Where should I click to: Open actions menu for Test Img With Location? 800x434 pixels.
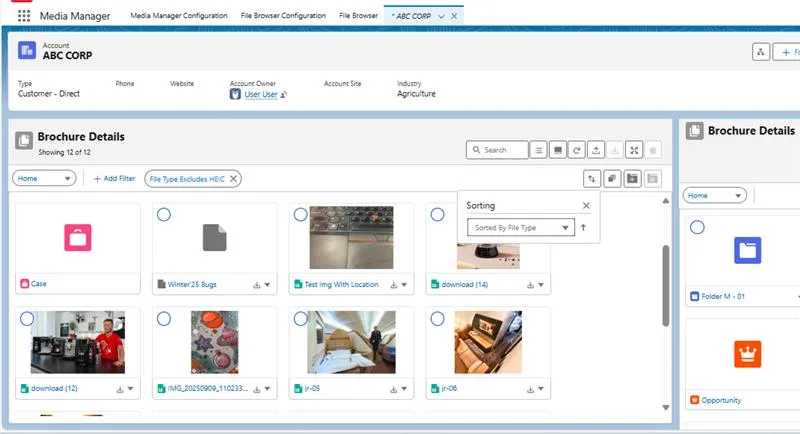click(x=404, y=285)
